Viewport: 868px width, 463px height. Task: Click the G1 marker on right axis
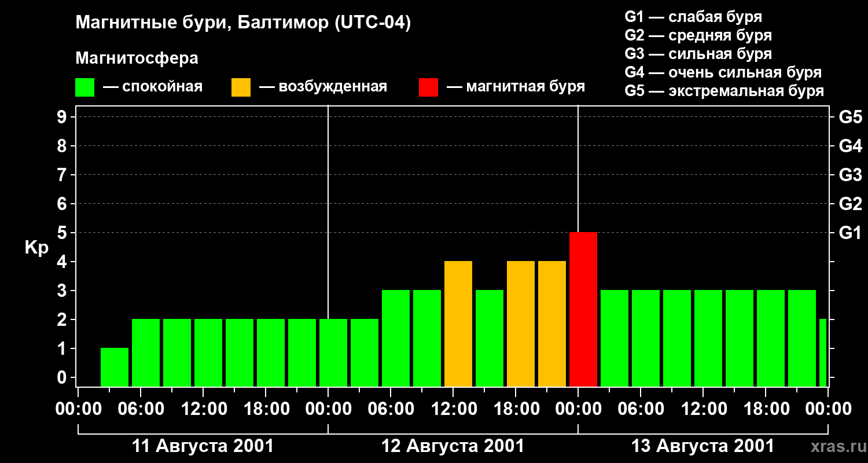[x=849, y=233]
